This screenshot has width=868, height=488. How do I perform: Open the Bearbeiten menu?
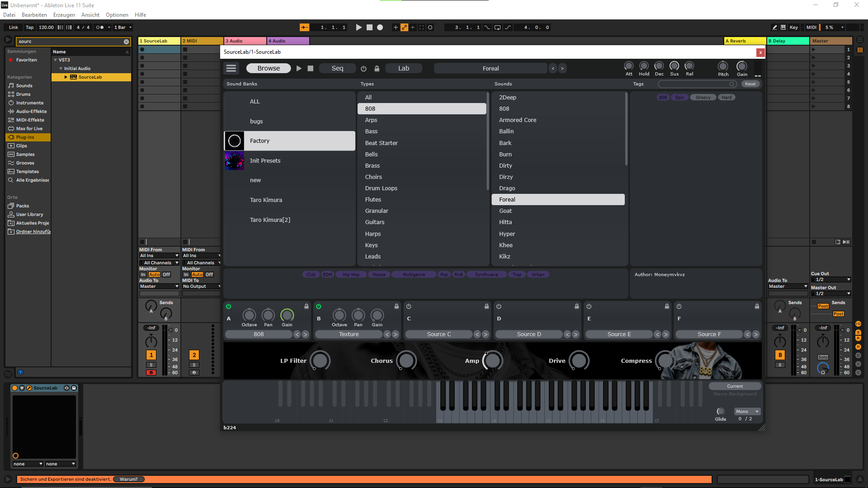(34, 15)
